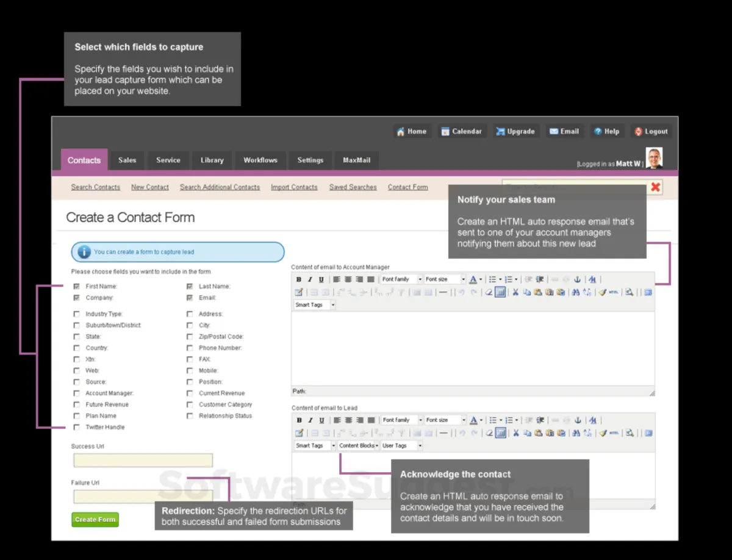Open the Content Blocks dropdown
Image resolution: width=732 pixels, height=560 pixels.
point(359,446)
